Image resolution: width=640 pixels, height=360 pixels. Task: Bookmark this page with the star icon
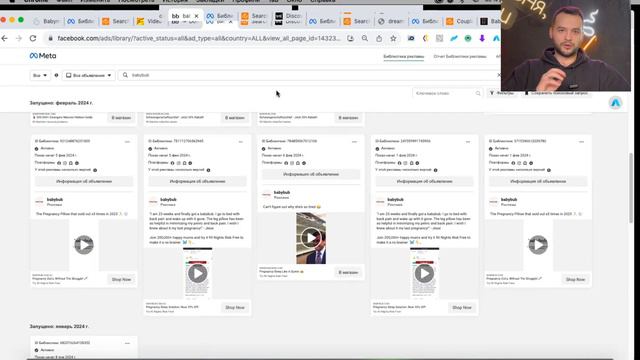coord(393,38)
